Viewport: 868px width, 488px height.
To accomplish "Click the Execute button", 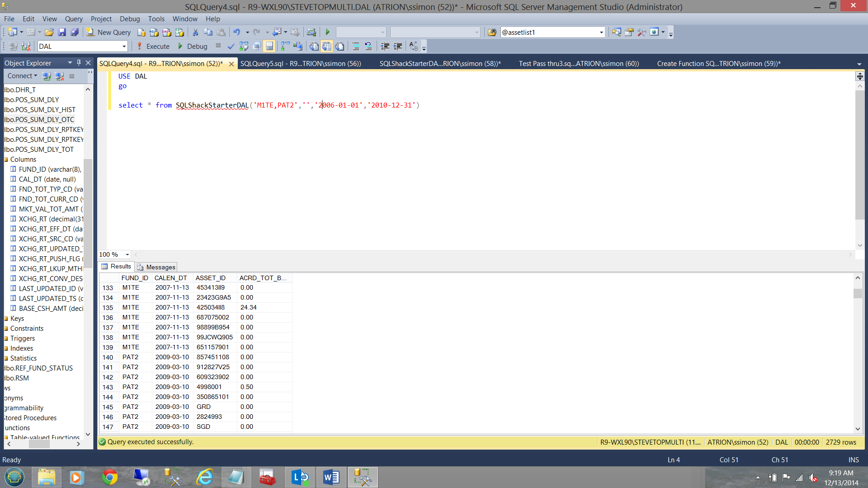I will [153, 46].
